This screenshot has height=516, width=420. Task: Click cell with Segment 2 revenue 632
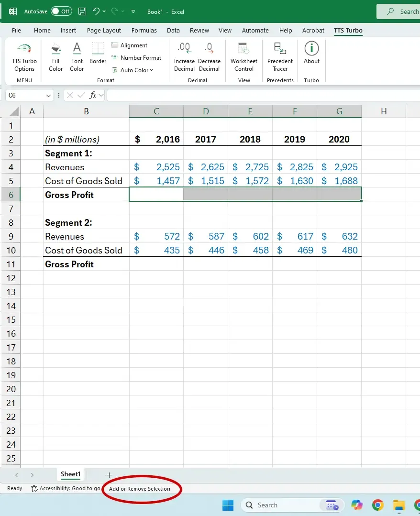[339, 236]
